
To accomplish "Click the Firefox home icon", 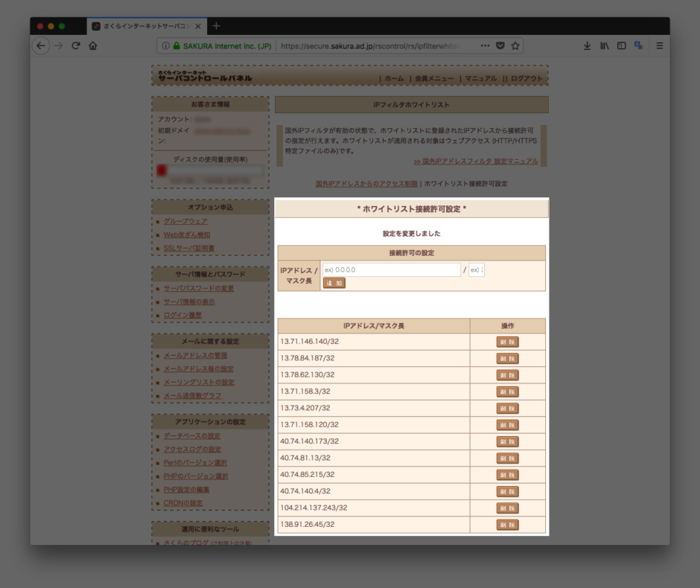I will [x=92, y=45].
